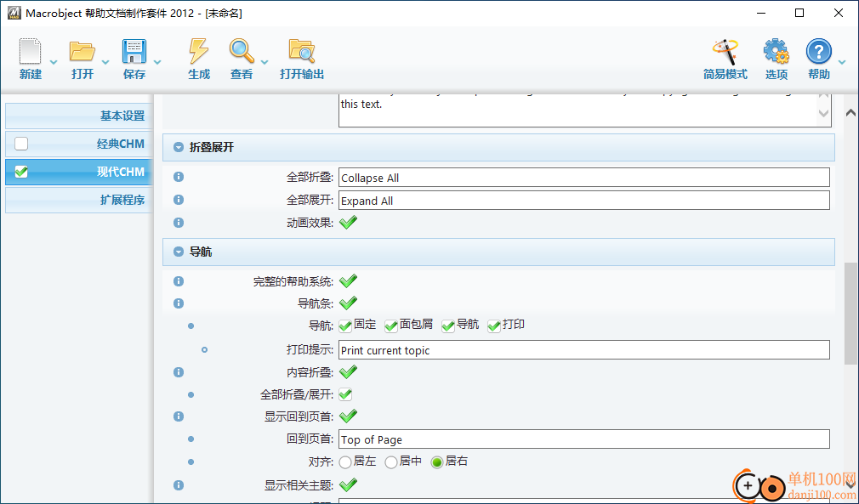The width and height of the screenshot is (859, 504).
Task: Collapse the 导航 section header
Action: 178,252
